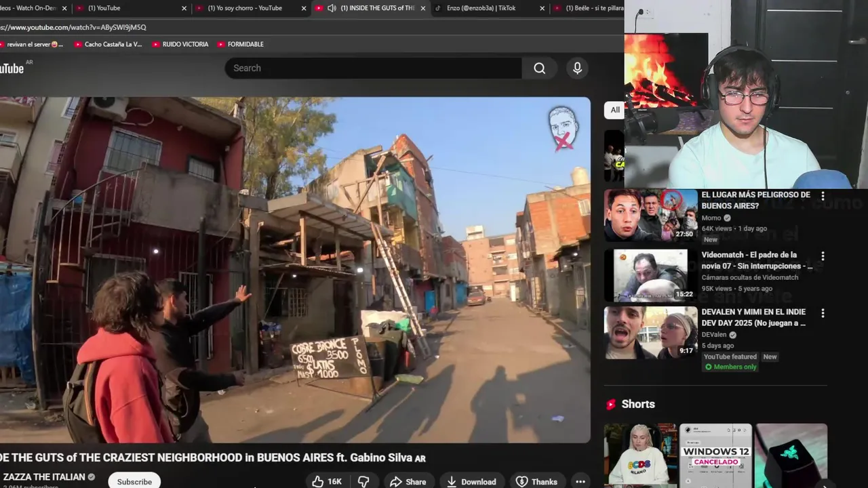Open options for Videomatch video
Viewport: 868px width, 488px height.
[x=823, y=256]
